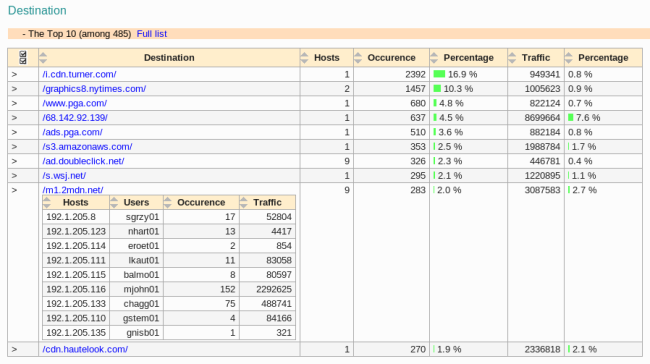
Task: Sort by last Percentage column arrows
Action: point(569,58)
